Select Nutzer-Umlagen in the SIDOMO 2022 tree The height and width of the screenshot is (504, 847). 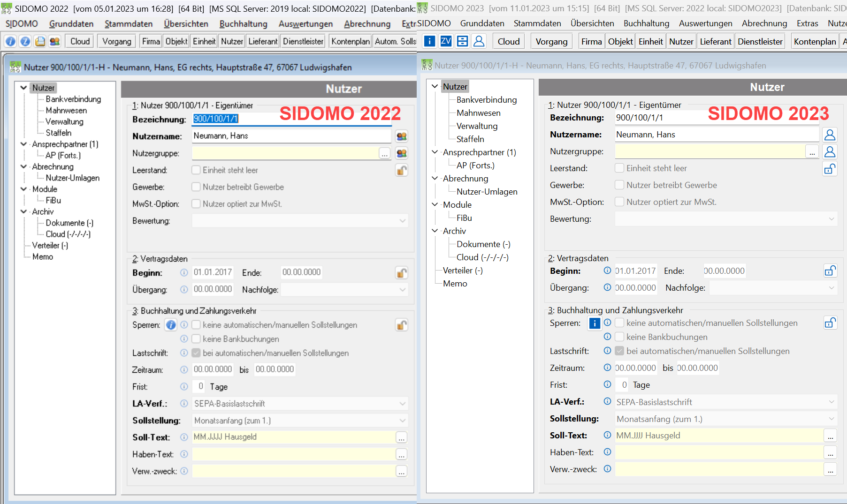[73, 178]
